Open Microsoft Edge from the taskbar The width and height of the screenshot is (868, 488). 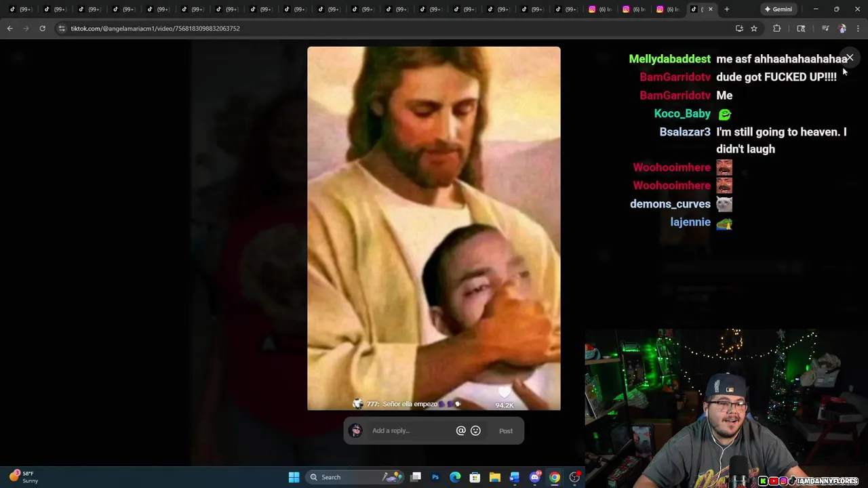tap(455, 477)
